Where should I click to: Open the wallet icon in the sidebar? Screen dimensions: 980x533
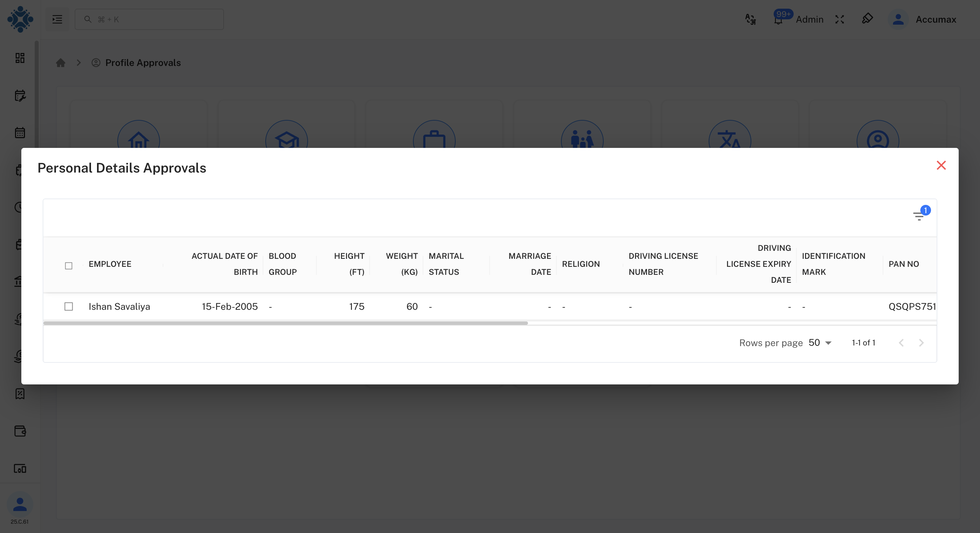20,431
